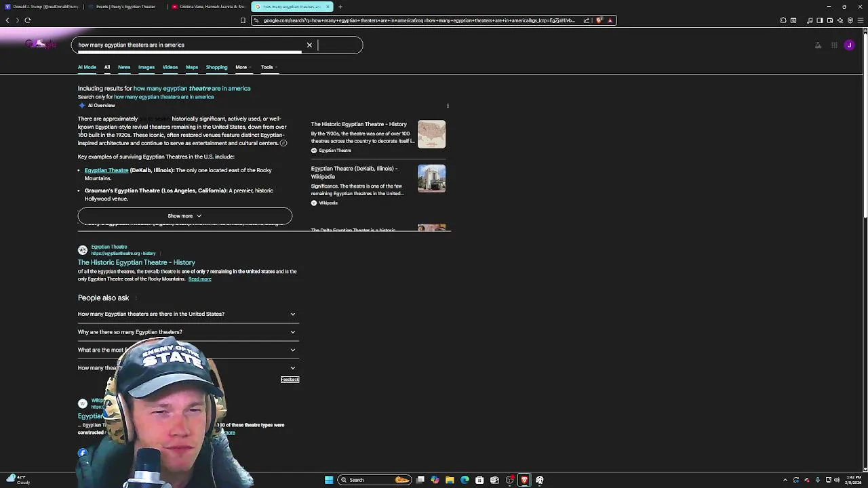Open the AI Overview three-dot options
This screenshot has height=488, width=868.
click(448, 106)
